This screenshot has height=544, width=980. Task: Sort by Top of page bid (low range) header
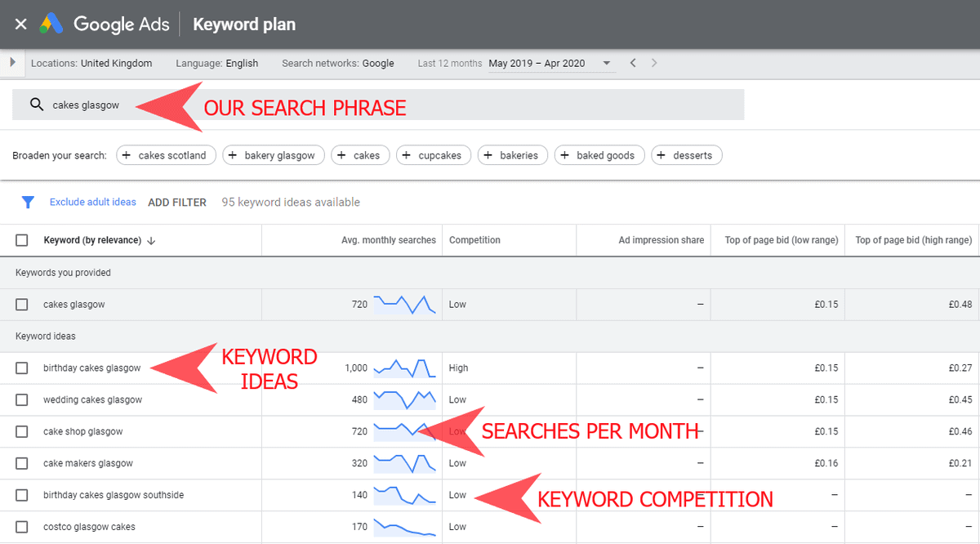[x=782, y=240]
